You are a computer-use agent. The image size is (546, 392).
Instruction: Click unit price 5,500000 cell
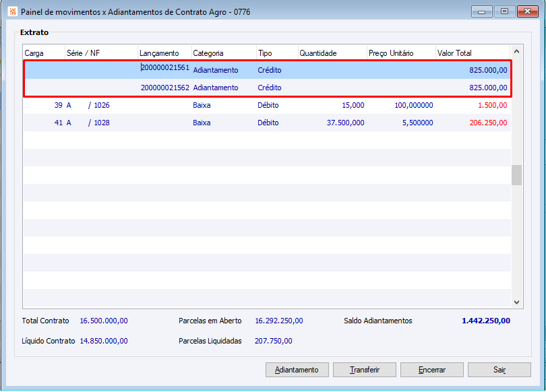[418, 123]
